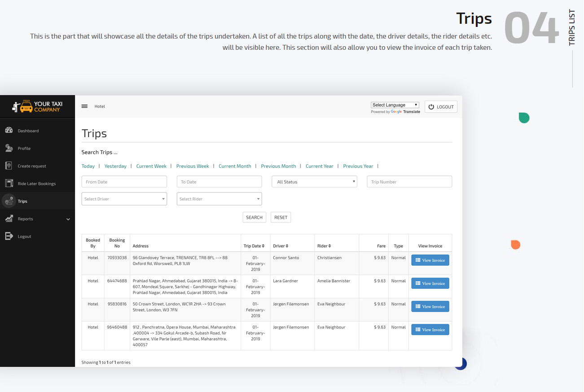The width and height of the screenshot is (584, 392).
Task: Click the Dashboard gauge icon in sidebar
Action: pyautogui.click(x=9, y=131)
